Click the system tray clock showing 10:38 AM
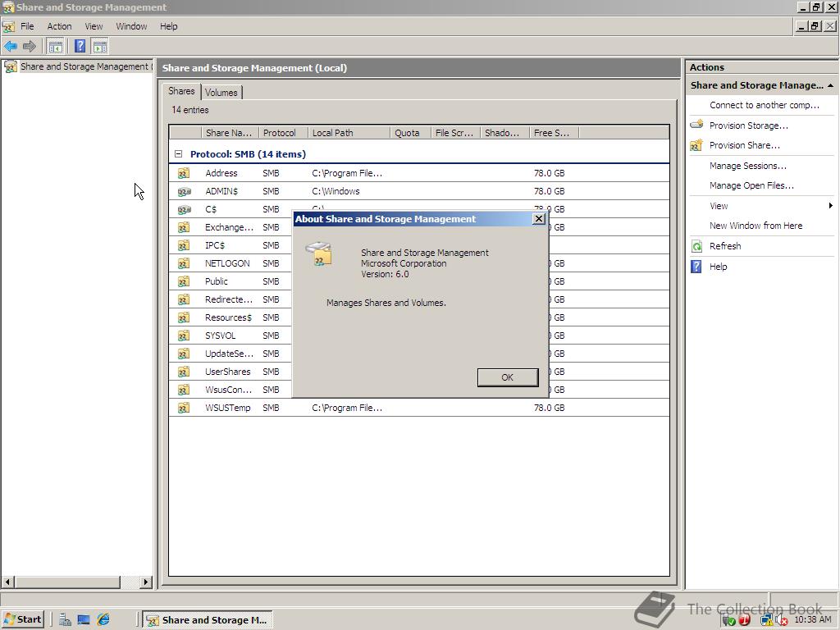840x630 pixels. pyautogui.click(x=813, y=620)
